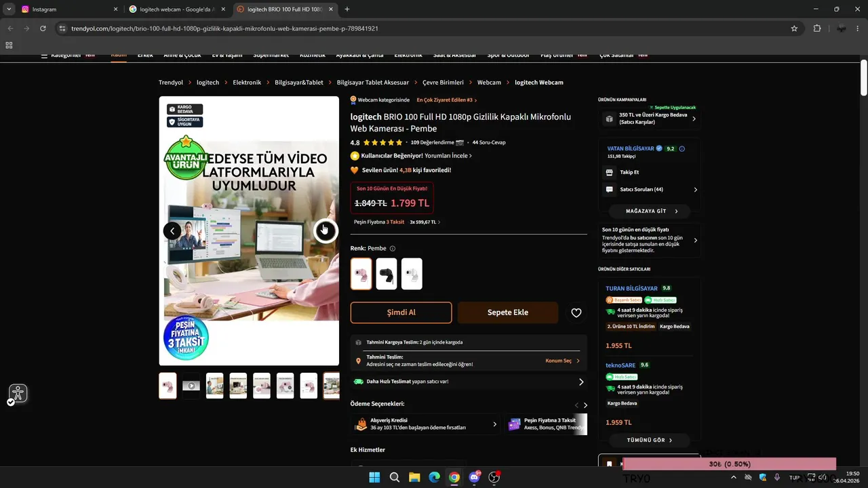Expand installment details 3x 599,67 TL
Image resolution: width=868 pixels, height=488 pixels.
[425, 222]
